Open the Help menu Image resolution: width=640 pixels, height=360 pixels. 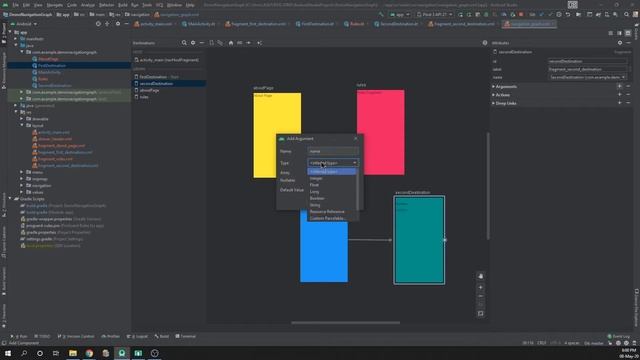point(190,5)
